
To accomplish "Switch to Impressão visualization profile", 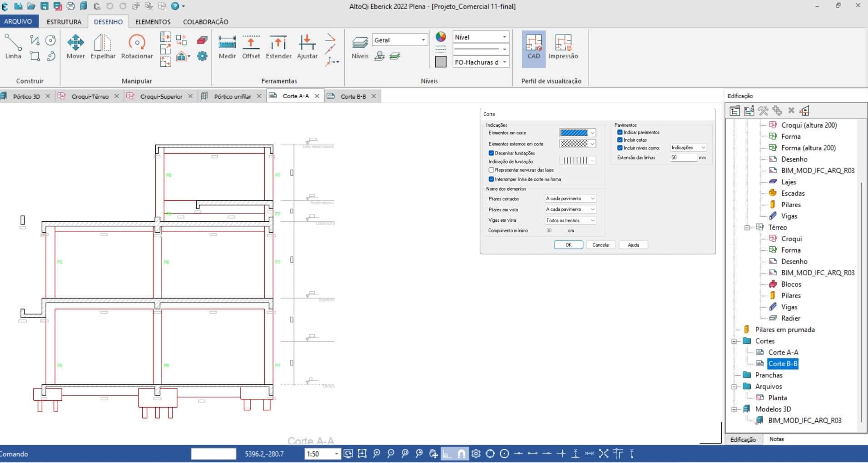I will coord(563,47).
